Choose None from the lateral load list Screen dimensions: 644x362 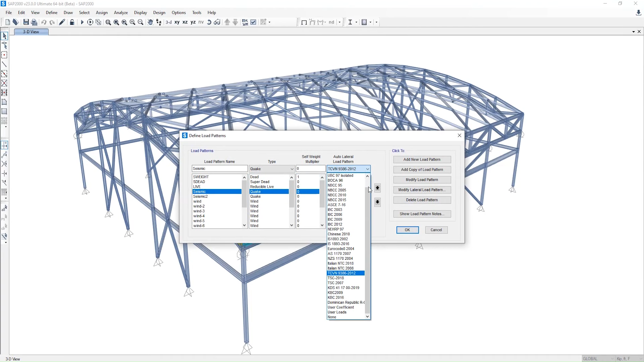click(x=345, y=317)
